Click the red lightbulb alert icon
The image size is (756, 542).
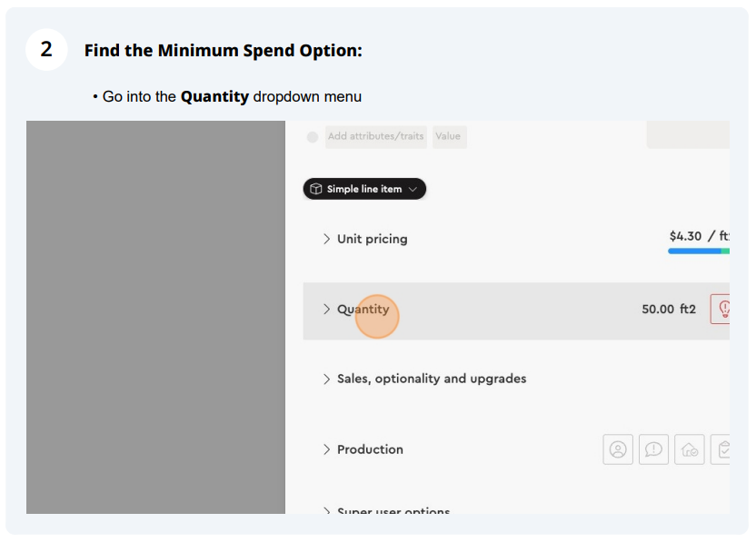pos(721,309)
